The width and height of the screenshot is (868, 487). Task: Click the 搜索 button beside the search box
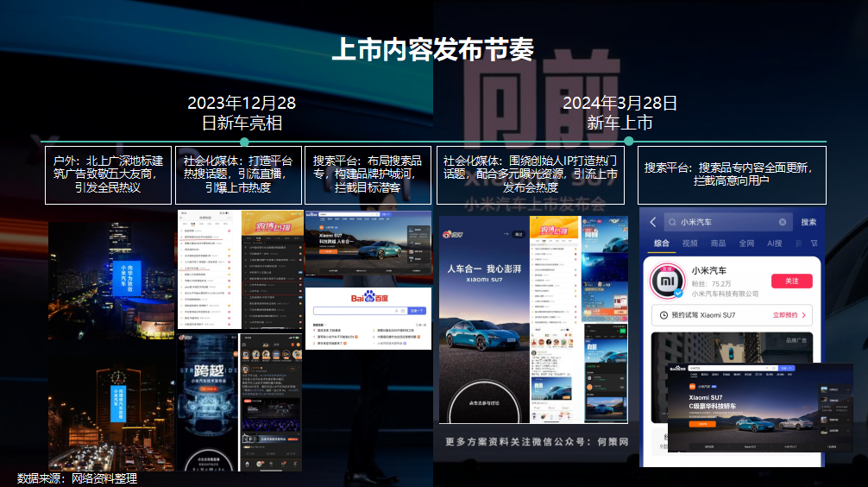[x=808, y=222]
